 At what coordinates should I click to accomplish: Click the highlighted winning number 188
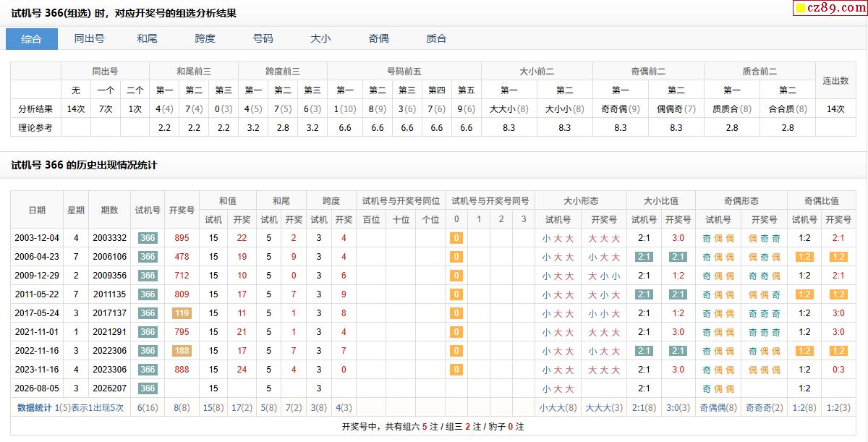[182, 351]
